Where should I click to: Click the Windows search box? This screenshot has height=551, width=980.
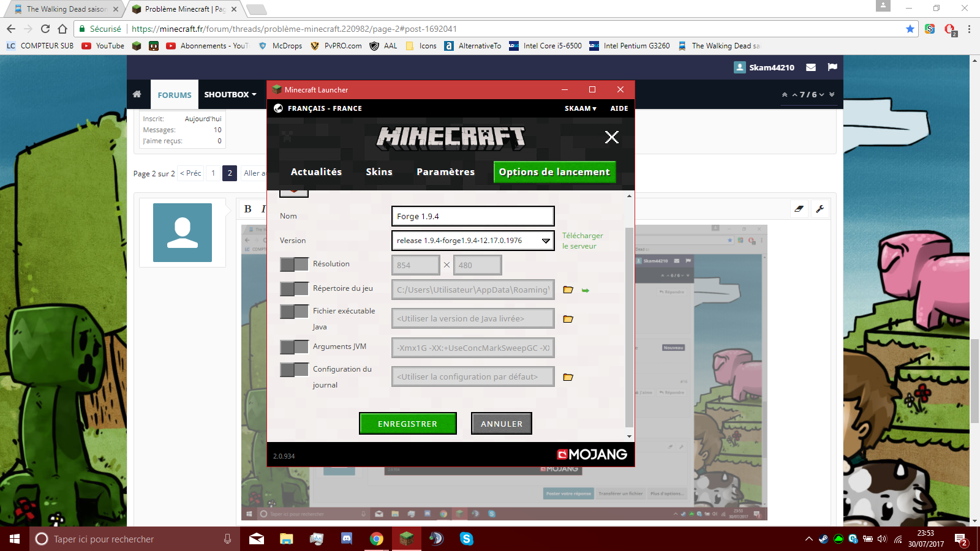[135, 539]
